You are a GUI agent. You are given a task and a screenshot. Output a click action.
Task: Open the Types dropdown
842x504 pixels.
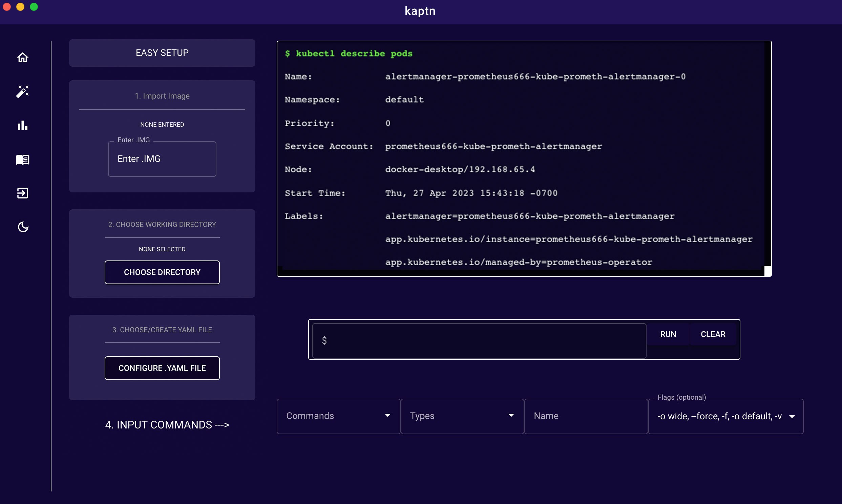click(x=462, y=416)
